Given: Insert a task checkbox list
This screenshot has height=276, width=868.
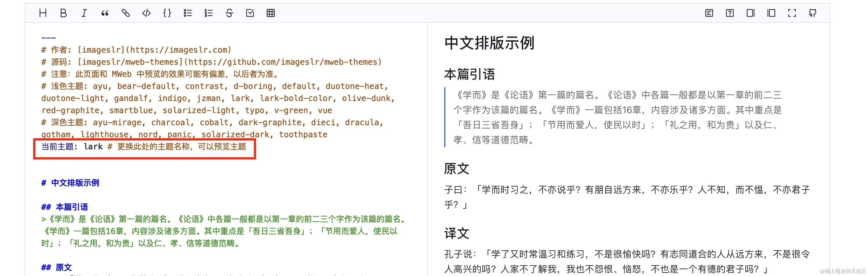Looking at the screenshot, I should point(250,13).
